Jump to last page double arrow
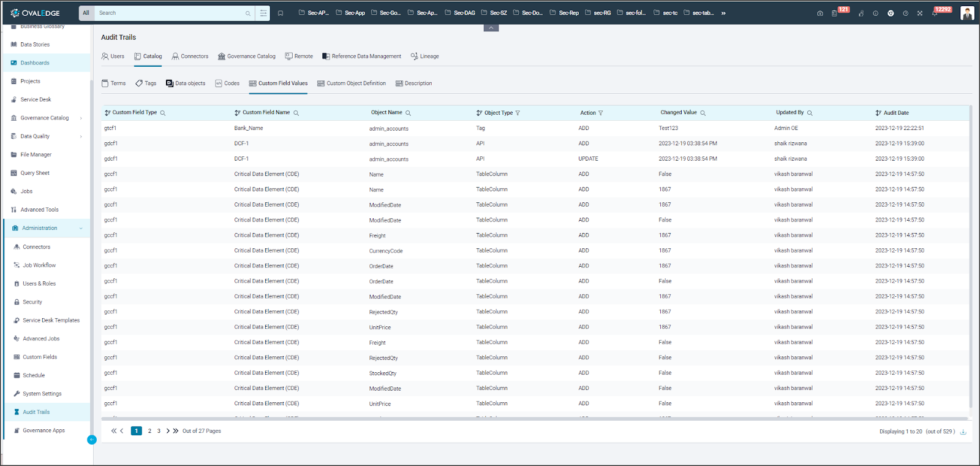This screenshot has width=980, height=466. click(x=176, y=431)
